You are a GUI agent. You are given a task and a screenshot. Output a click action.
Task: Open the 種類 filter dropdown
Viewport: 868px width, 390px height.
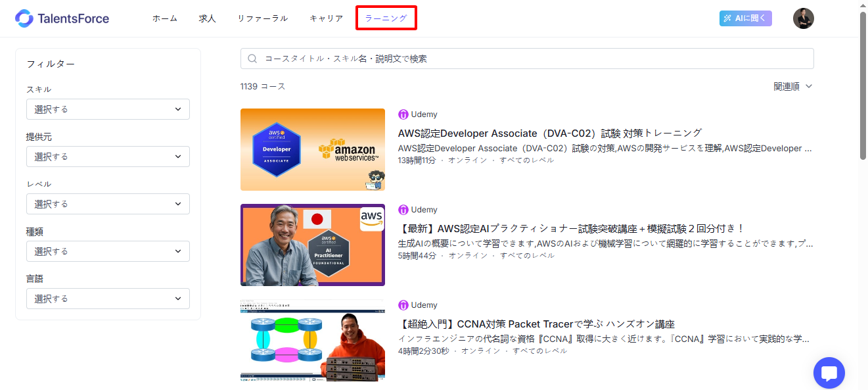108,251
